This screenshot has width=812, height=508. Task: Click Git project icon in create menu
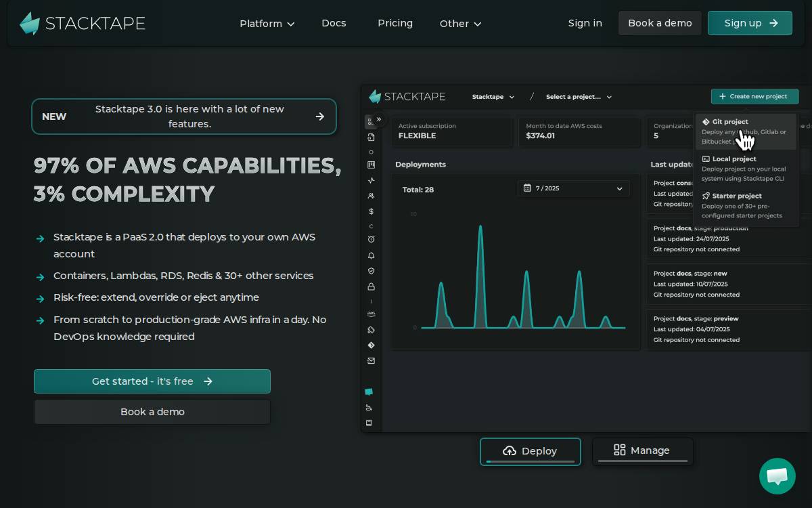pyautogui.click(x=706, y=122)
